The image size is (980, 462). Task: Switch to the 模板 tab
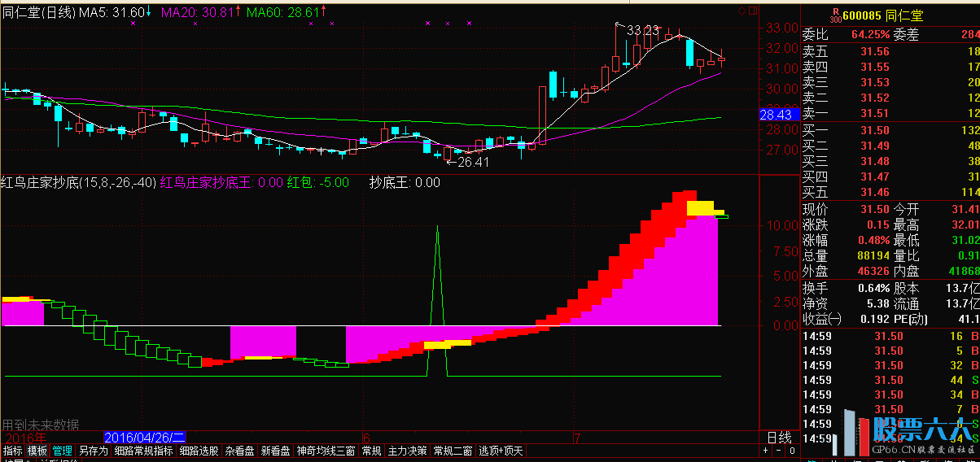[x=37, y=451]
